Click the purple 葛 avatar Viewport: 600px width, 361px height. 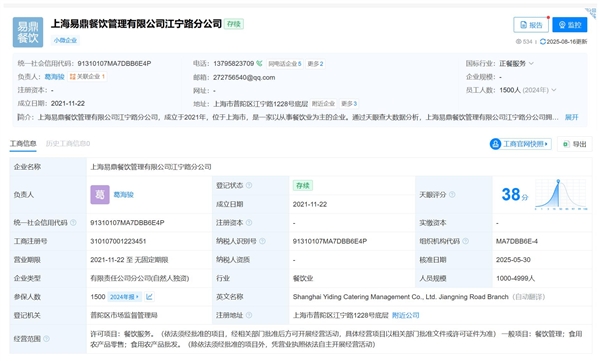100,194
